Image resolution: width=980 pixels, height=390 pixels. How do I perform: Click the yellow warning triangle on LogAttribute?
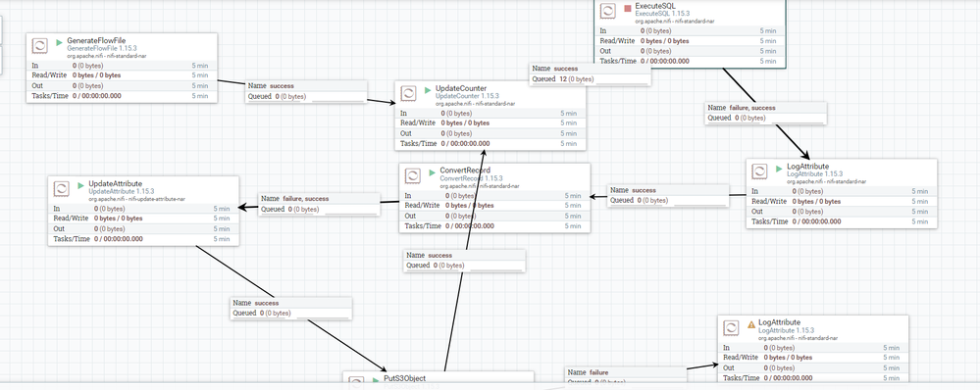coord(751,324)
